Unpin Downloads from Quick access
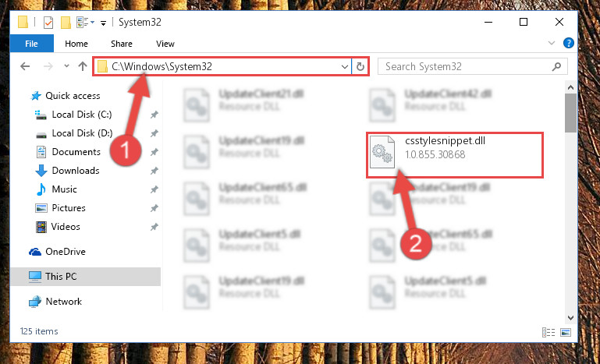This screenshot has height=364, width=600. click(x=154, y=171)
